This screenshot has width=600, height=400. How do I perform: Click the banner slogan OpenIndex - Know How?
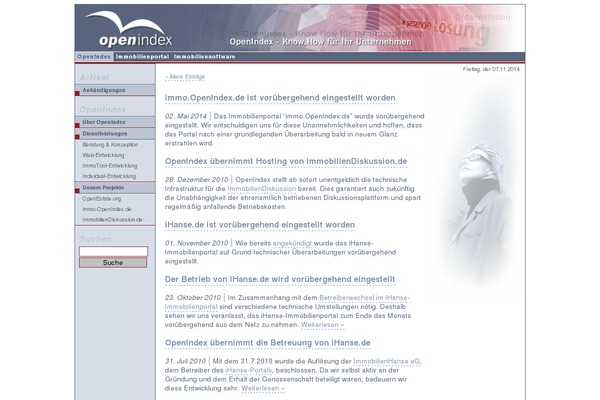click(320, 42)
